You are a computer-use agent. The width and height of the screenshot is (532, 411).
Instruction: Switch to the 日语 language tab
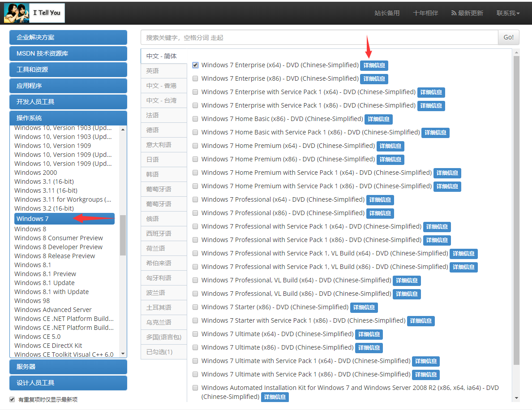click(x=164, y=160)
